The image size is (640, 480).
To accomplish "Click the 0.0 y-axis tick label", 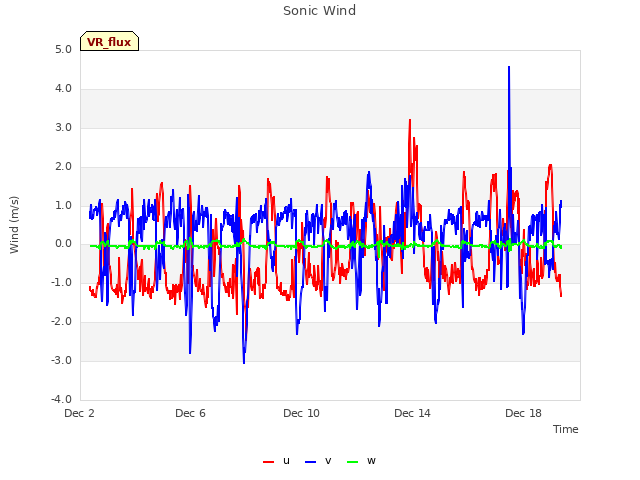I will 63,244.
